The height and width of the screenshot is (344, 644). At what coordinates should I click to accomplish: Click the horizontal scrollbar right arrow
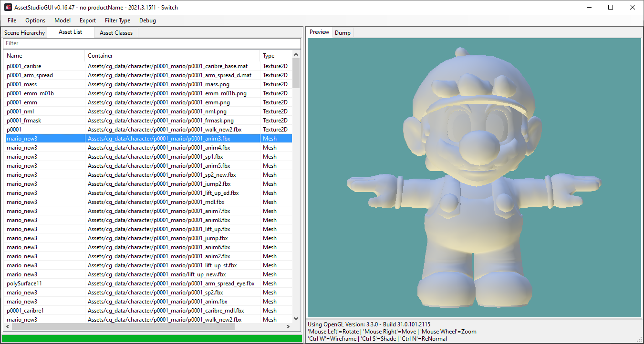pyautogui.click(x=288, y=327)
